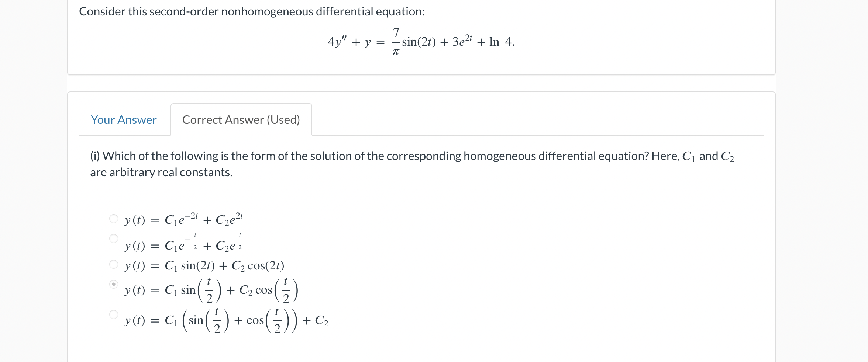Click part (i) question text

pos(406,156)
